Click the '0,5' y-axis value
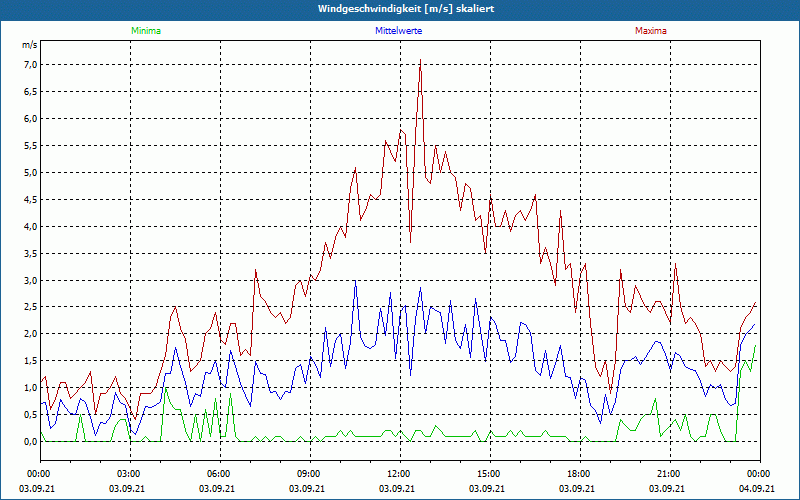Image resolution: width=800 pixels, height=500 pixels. click(x=30, y=415)
